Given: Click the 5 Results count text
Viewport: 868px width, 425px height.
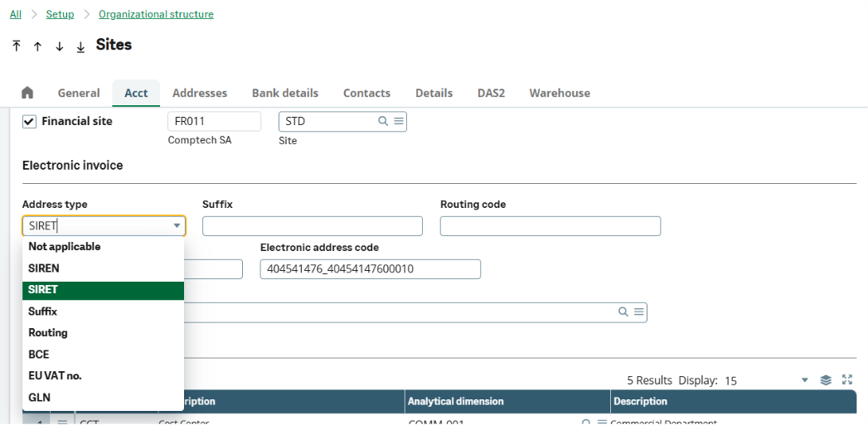Looking at the screenshot, I should click(x=649, y=380).
